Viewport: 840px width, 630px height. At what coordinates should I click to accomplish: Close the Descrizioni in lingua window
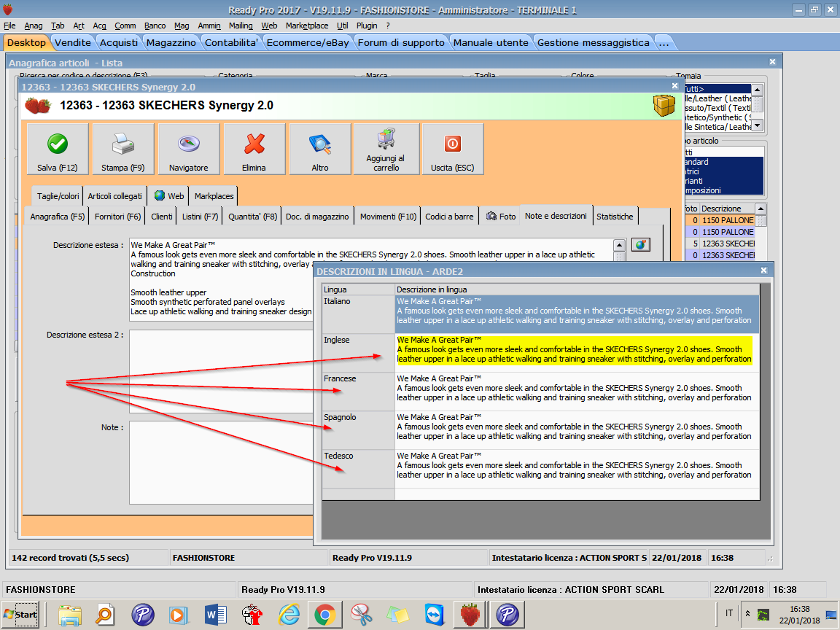tap(764, 271)
